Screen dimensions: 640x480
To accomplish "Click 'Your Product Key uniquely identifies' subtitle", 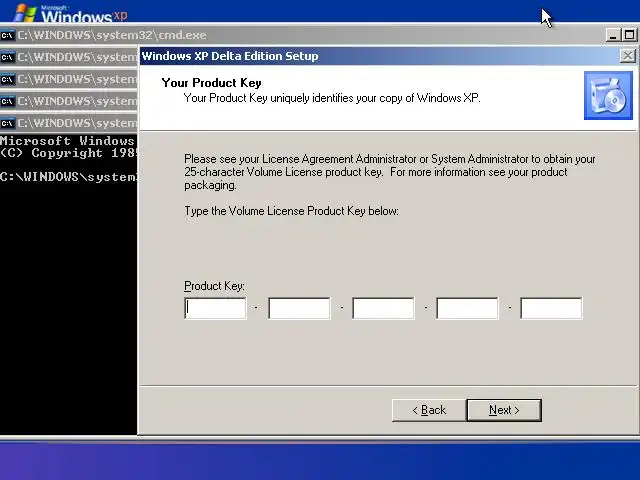I will pos(332,98).
